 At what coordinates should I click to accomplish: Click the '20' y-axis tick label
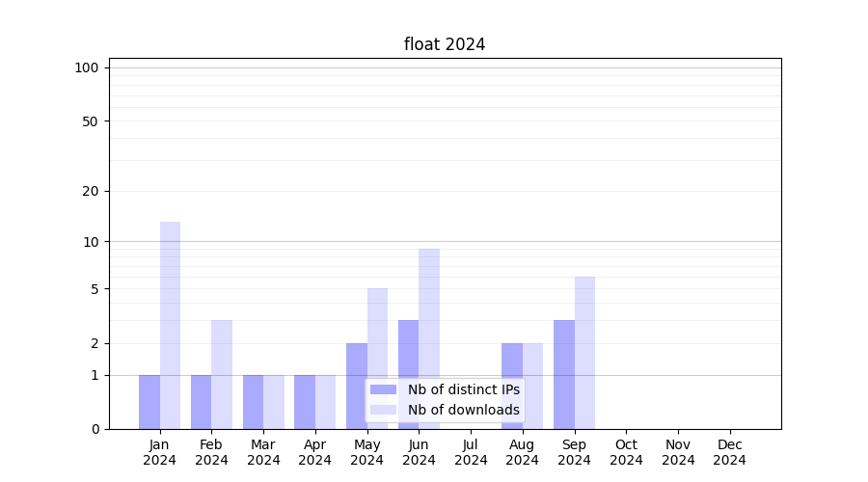click(91, 191)
